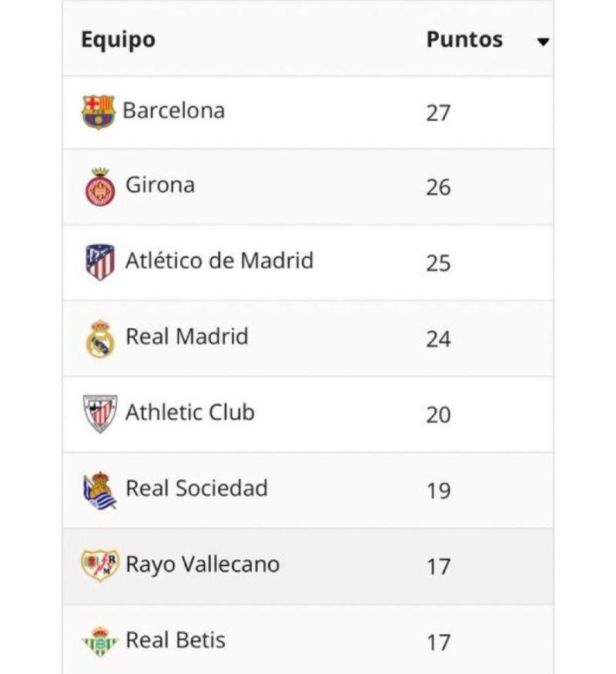The image size is (616, 674).
Task: Select the Real Madrid team name
Action: 187,337
